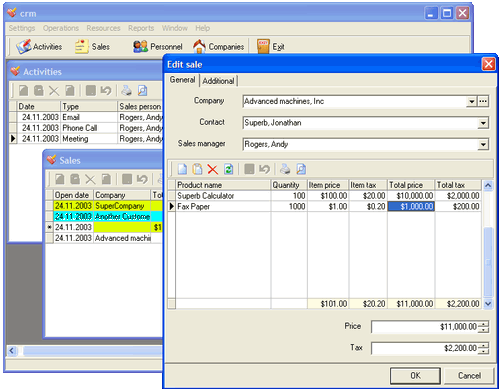Click preview icon in Edit sale toolbar
This screenshot has width=500, height=390.
[x=301, y=169]
